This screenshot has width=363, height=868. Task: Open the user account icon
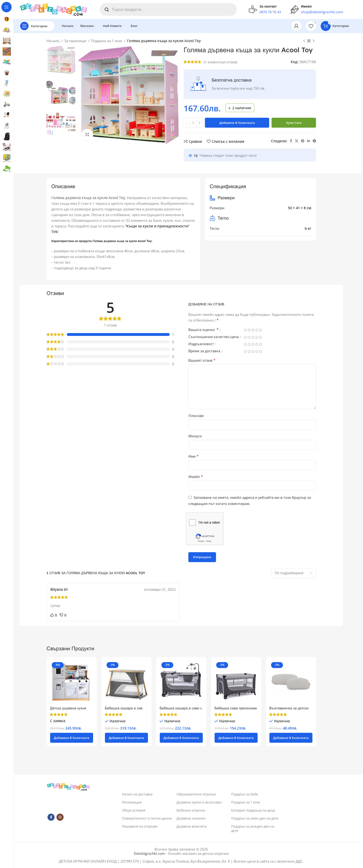pyautogui.click(x=296, y=26)
